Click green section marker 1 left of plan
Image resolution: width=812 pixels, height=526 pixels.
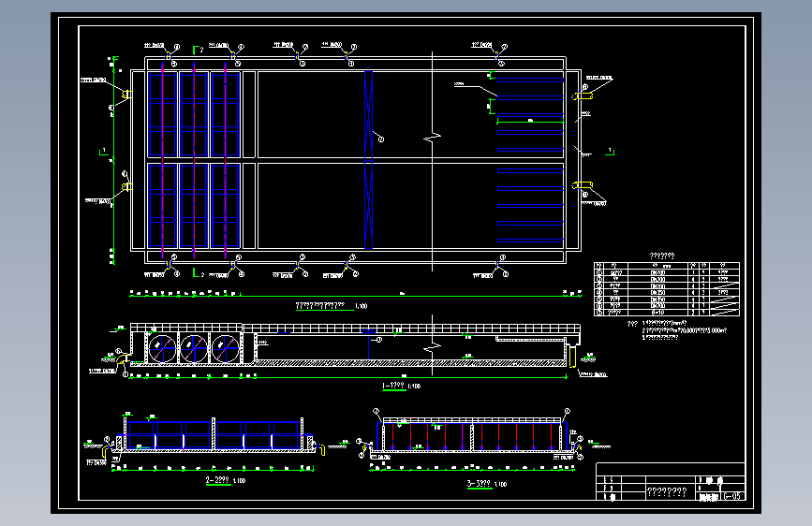click(x=104, y=152)
